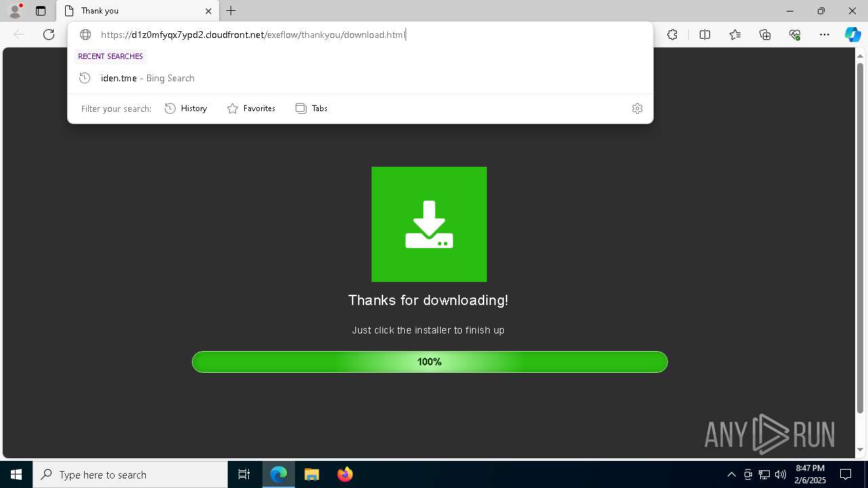Open the tab actions menu icon
The height and width of the screenshot is (488, 868).
(41, 11)
